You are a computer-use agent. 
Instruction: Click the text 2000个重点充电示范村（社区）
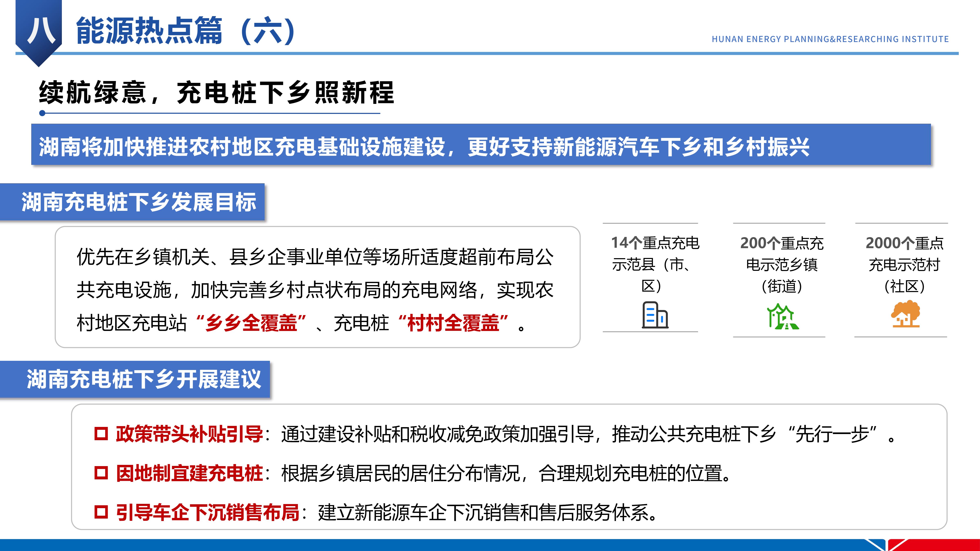(905, 264)
